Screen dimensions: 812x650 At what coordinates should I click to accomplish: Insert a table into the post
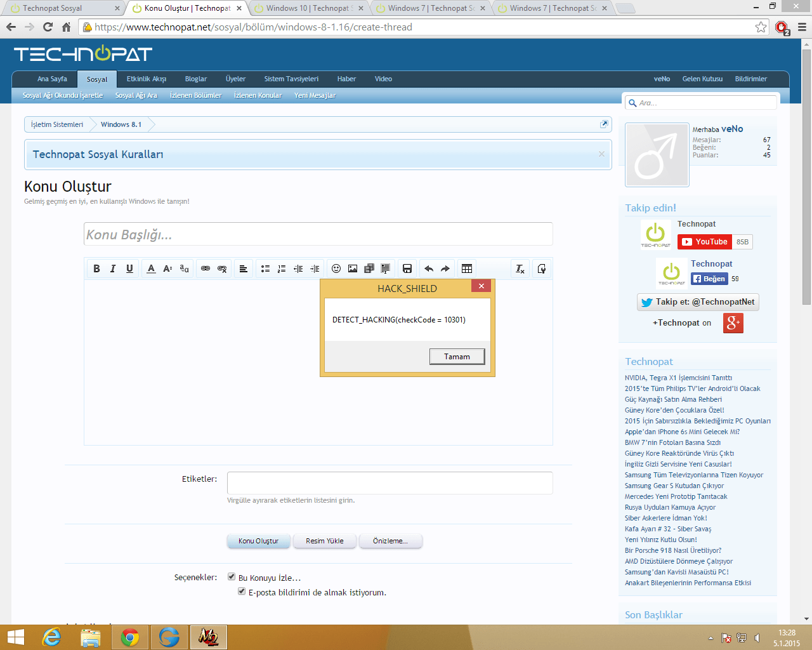tap(467, 269)
